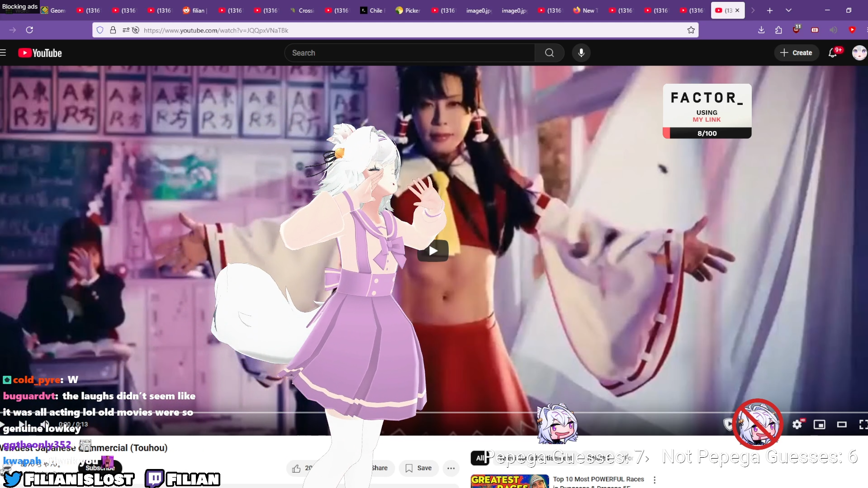Open more actions menu under the video
Viewport: 868px width, 488px height.
pyautogui.click(x=451, y=468)
